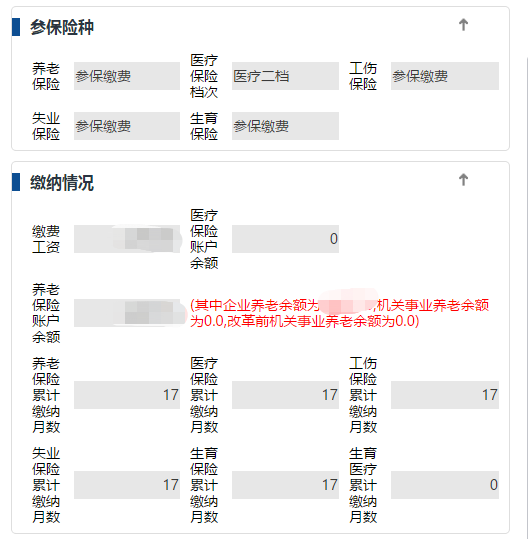Image resolution: width=528 pixels, height=539 pixels.
Task: Click the 缴费工资 value field
Action: coord(127,239)
